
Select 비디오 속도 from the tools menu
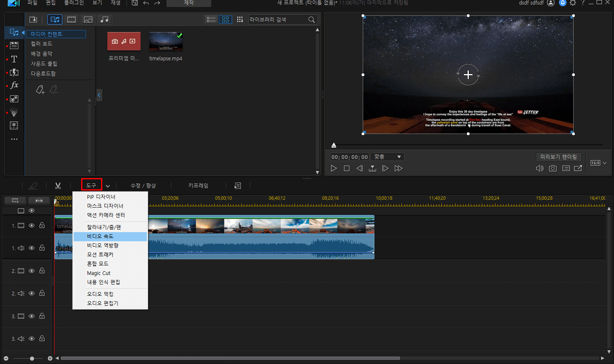pos(100,236)
